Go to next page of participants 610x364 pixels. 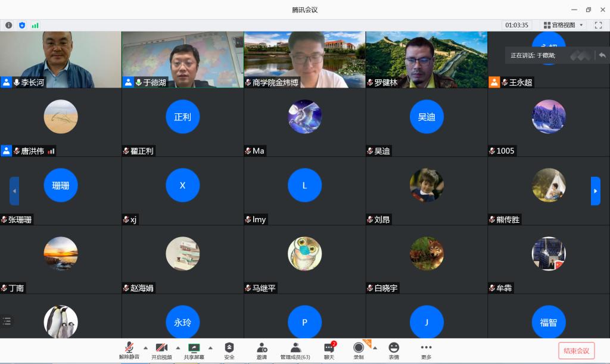click(x=595, y=191)
